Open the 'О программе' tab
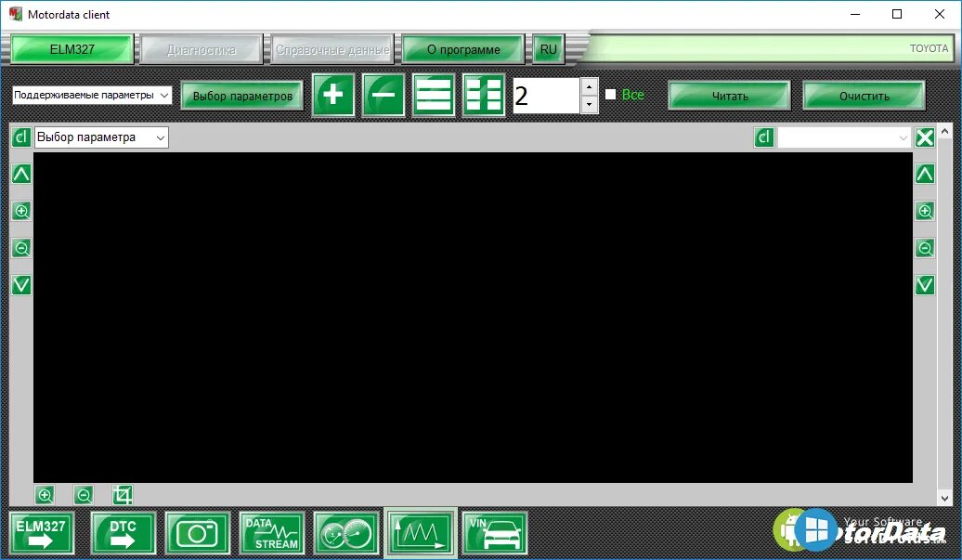 (463, 49)
